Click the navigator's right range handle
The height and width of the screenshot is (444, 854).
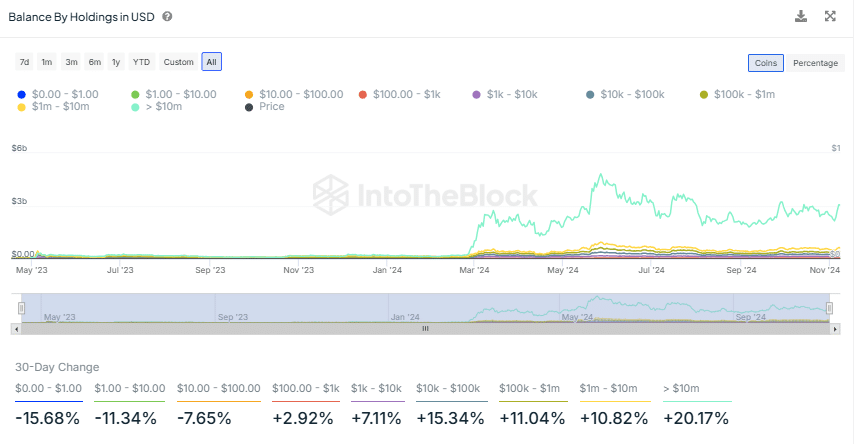(831, 308)
